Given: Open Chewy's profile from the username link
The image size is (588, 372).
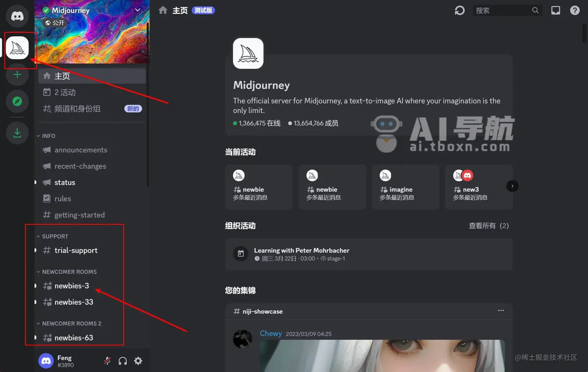Looking at the screenshot, I should pos(270,333).
